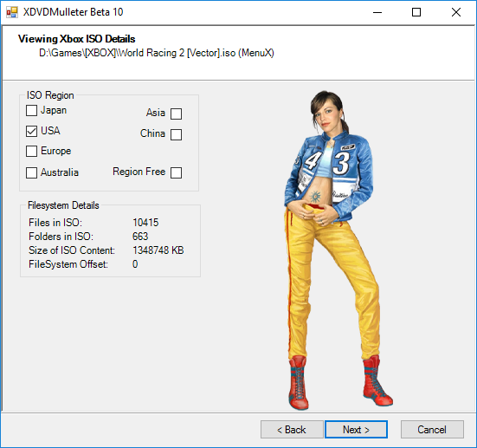Click the Files in ISO label
Image resolution: width=477 pixels, height=448 pixels.
(x=55, y=223)
